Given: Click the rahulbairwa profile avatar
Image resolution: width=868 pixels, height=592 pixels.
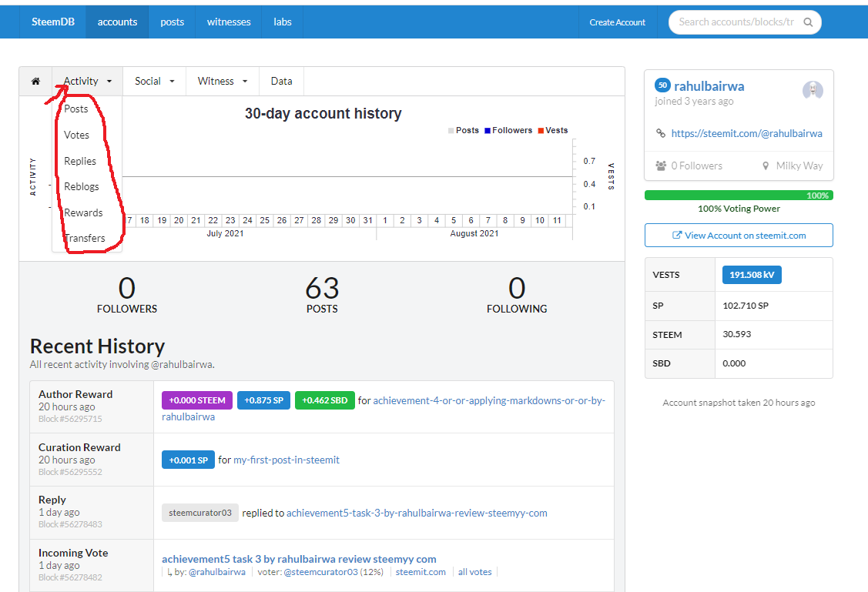Looking at the screenshot, I should coord(813,89).
